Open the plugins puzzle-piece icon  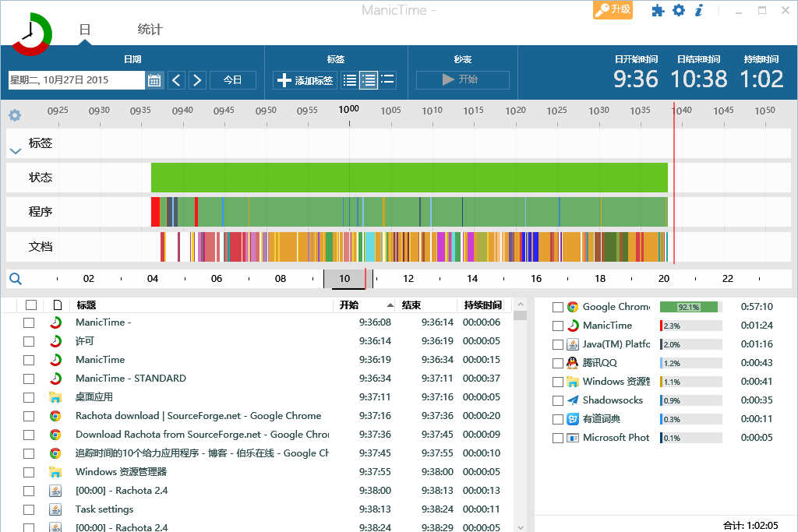(x=658, y=11)
